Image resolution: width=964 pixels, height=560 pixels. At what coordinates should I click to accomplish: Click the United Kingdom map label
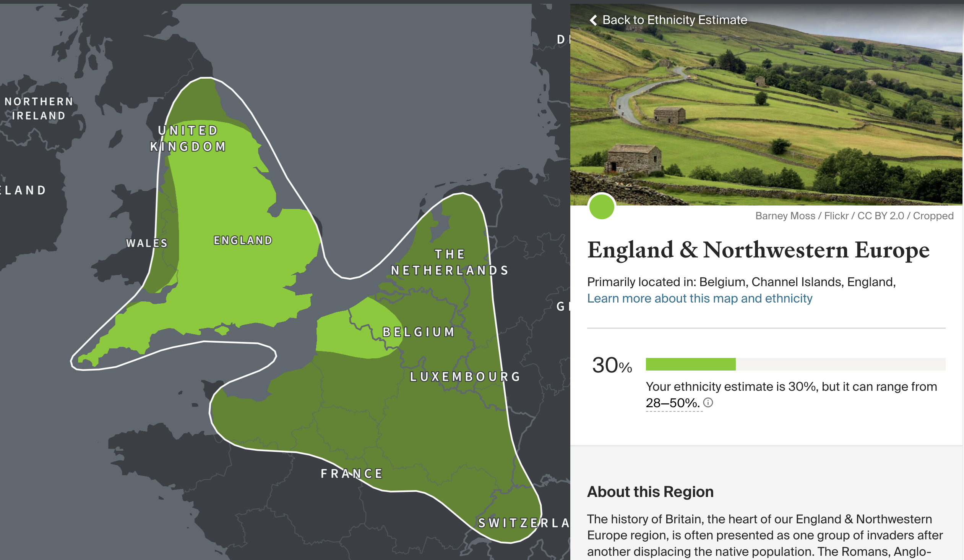coord(188,138)
